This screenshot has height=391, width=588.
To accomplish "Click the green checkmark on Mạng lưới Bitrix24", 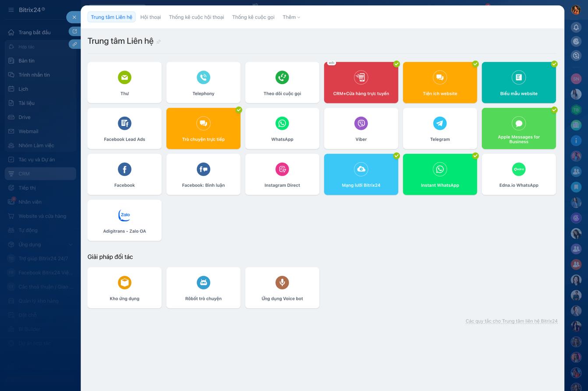I will (x=397, y=156).
